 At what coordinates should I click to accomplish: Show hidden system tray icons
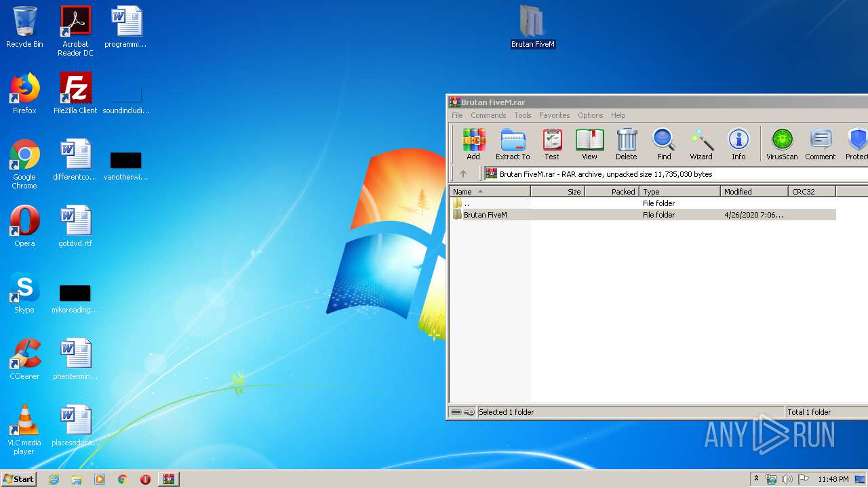point(756,479)
